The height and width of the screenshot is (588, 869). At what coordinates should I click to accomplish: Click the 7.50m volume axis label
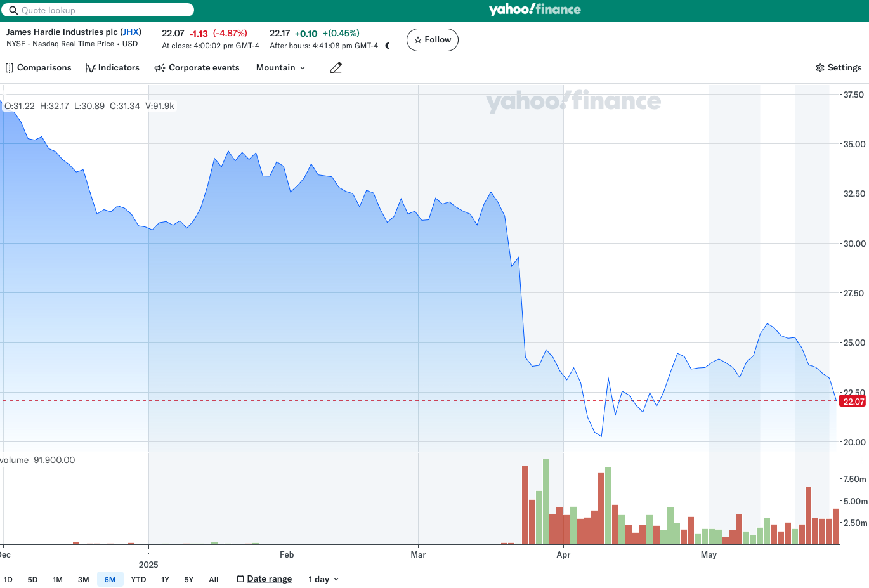click(854, 479)
